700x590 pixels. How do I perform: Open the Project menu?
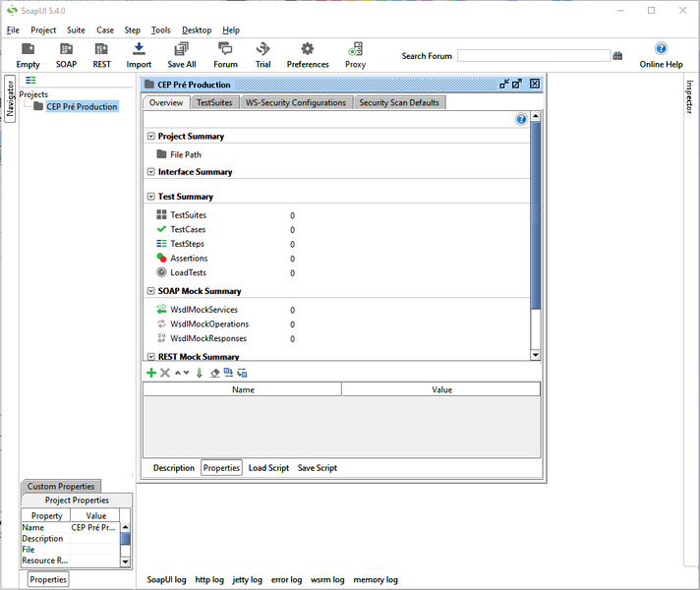[43, 29]
